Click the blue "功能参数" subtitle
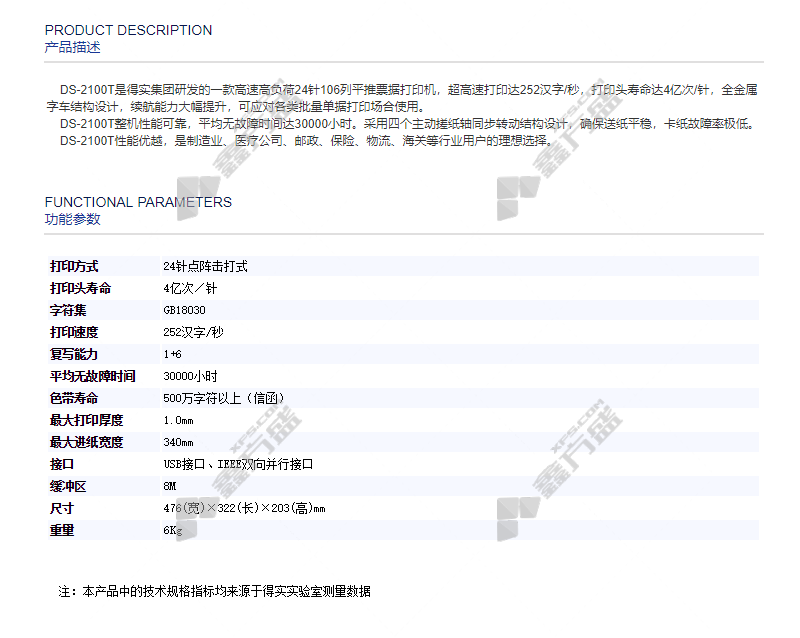 click(x=72, y=219)
